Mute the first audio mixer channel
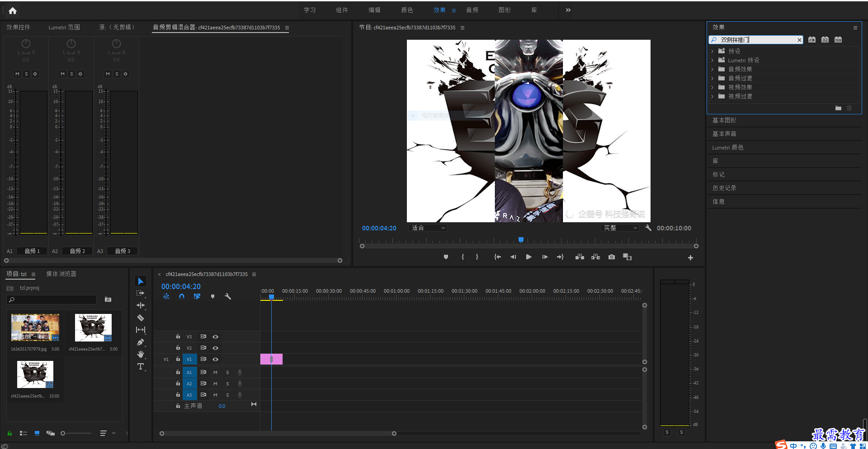Viewport: 868px width, 449px height. (17, 74)
